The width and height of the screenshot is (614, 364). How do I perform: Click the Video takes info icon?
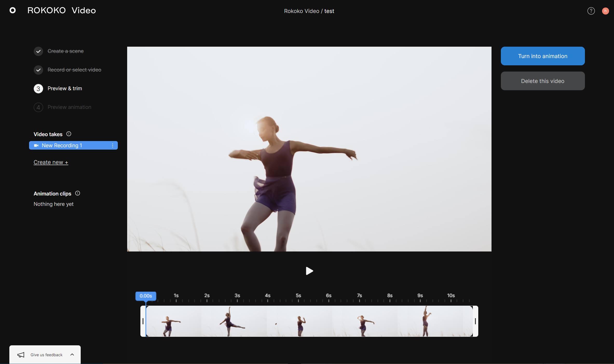coord(69,134)
